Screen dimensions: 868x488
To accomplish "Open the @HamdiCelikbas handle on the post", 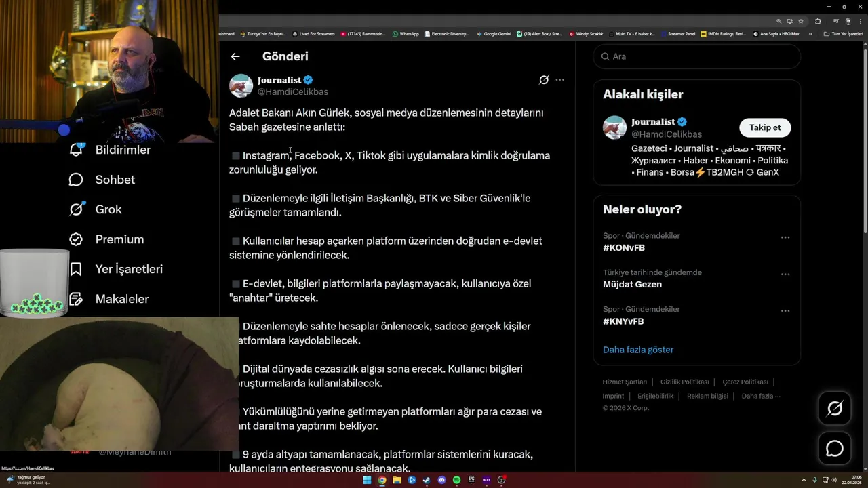I will (x=292, y=91).
